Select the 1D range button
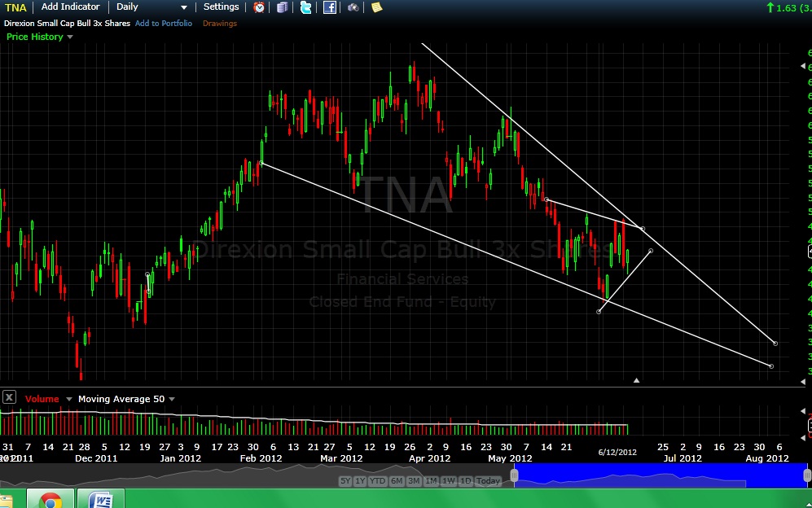The width and height of the screenshot is (812, 508). 466,481
